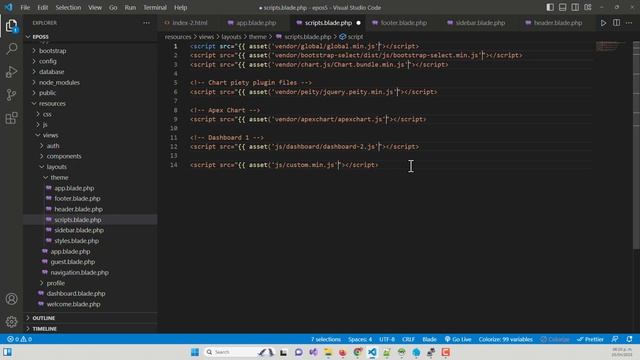The width and height of the screenshot is (640, 360).
Task: Open welcome.blade.php in explorer
Action: (x=73, y=304)
